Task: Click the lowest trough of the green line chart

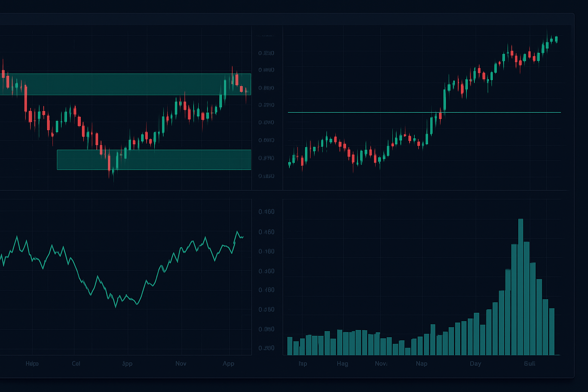Action: pos(116,307)
